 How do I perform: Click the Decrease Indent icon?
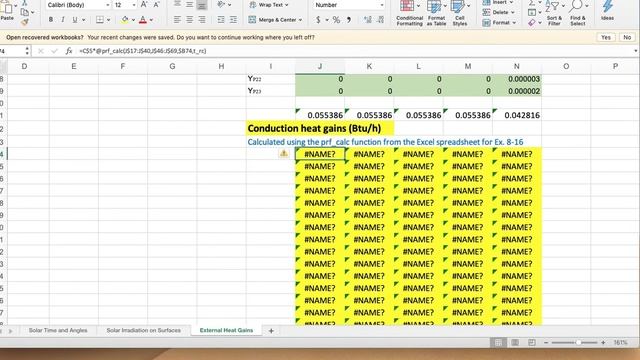click(x=221, y=20)
